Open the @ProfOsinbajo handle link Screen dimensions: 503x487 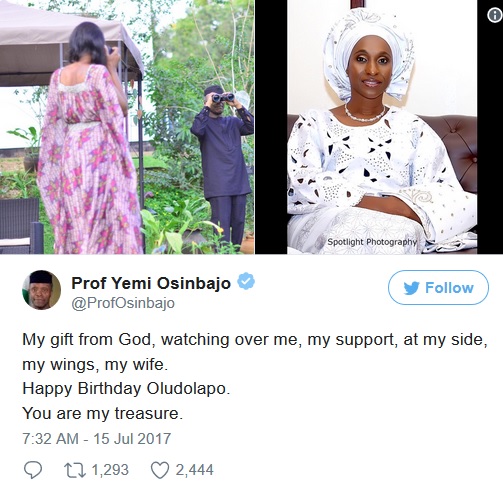[123, 303]
